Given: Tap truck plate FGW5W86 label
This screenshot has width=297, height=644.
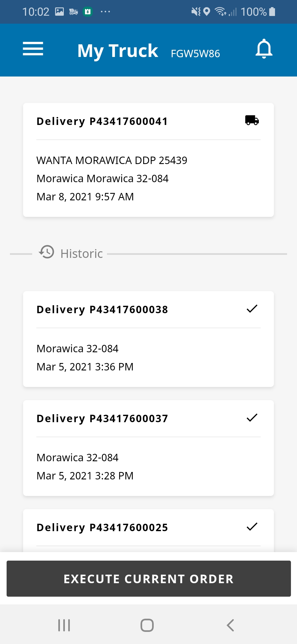Looking at the screenshot, I should [x=195, y=54].
